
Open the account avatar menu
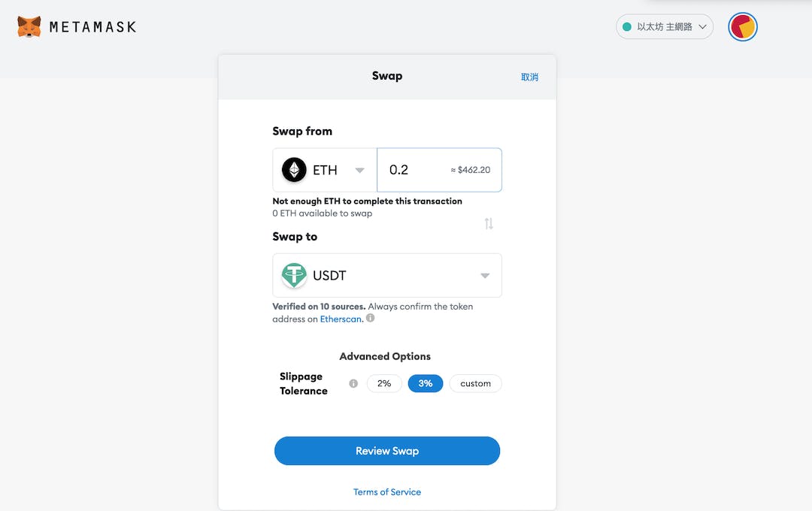click(743, 27)
